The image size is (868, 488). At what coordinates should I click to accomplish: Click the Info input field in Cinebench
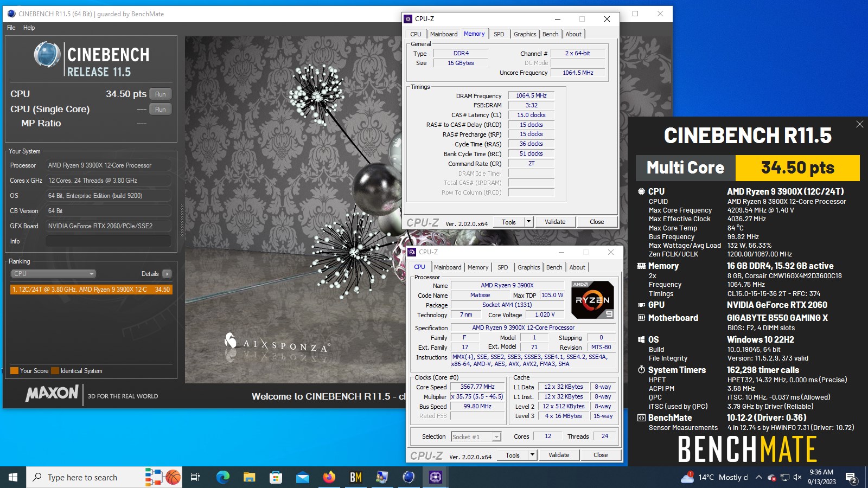point(108,241)
